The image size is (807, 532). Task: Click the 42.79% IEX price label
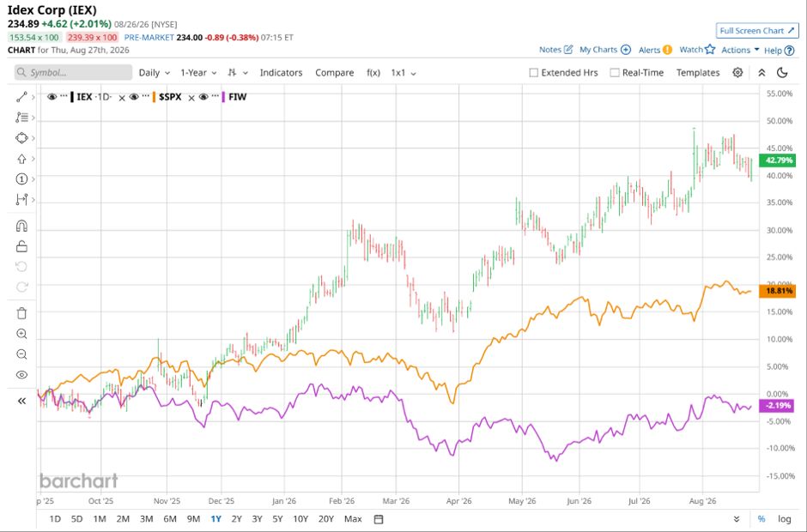click(778, 160)
